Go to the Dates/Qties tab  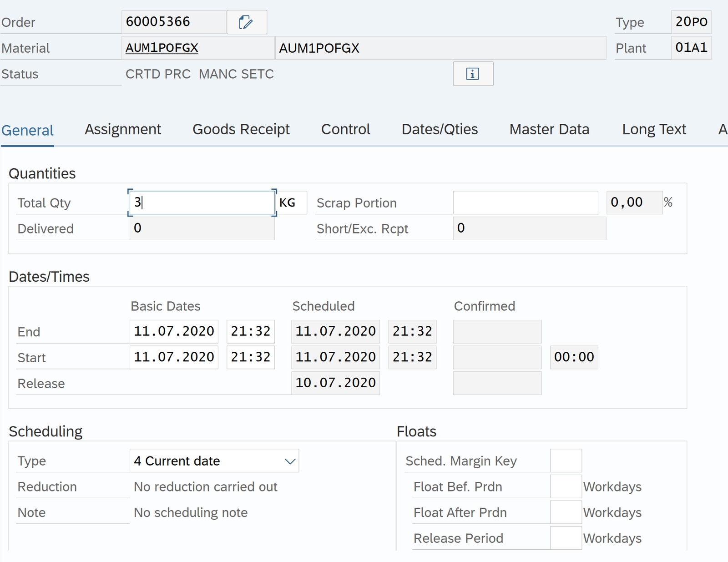click(440, 130)
